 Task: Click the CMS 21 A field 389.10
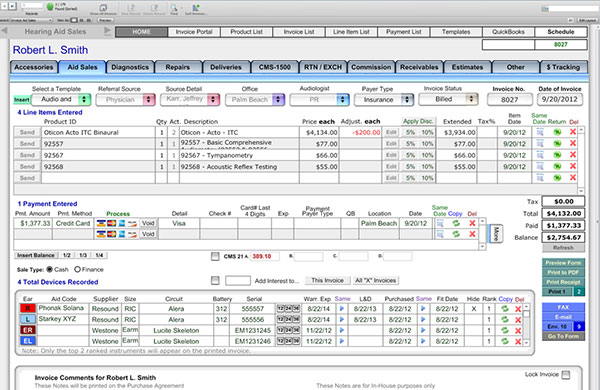click(x=264, y=256)
